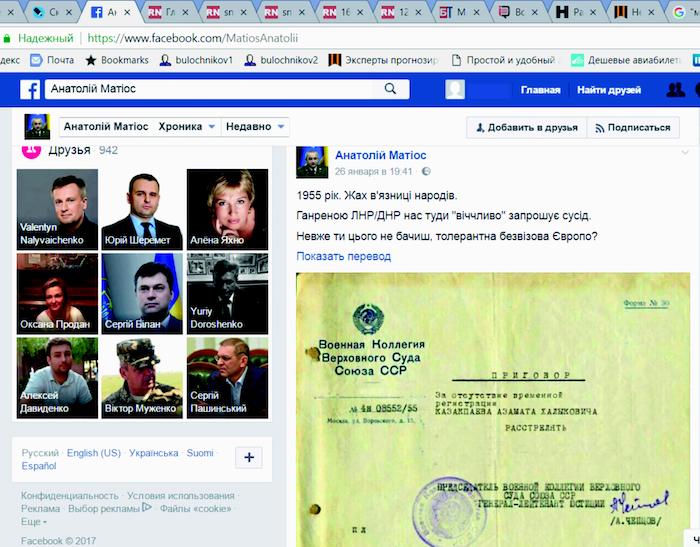Open Найти друзей in top navigation
This screenshot has height=547, width=700.
609,90
